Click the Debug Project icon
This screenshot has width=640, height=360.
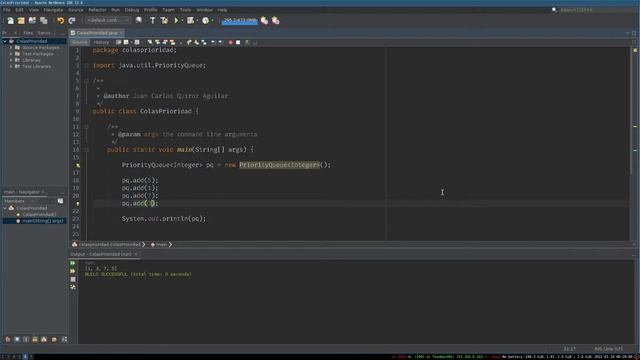(190, 20)
